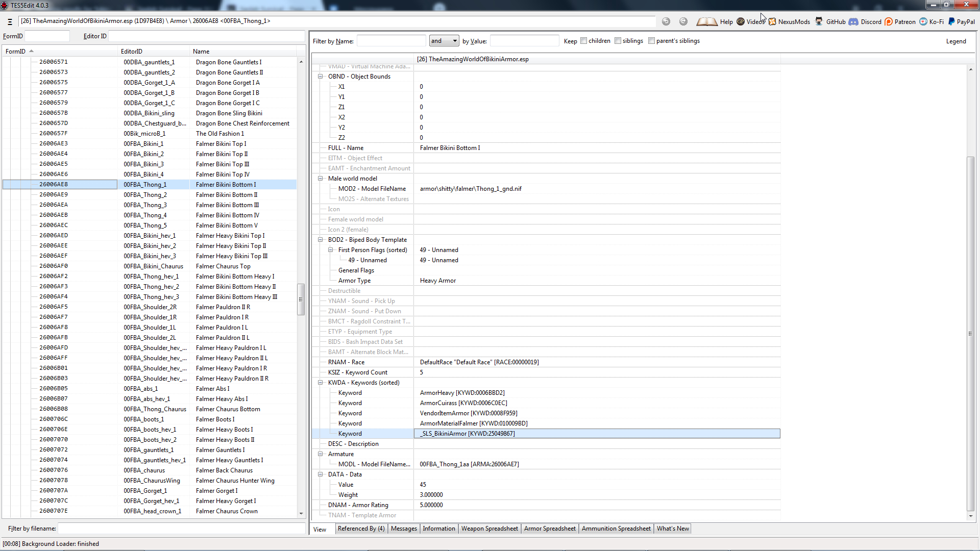
Task: Open the Ko-Fi link icon
Action: click(x=923, y=21)
